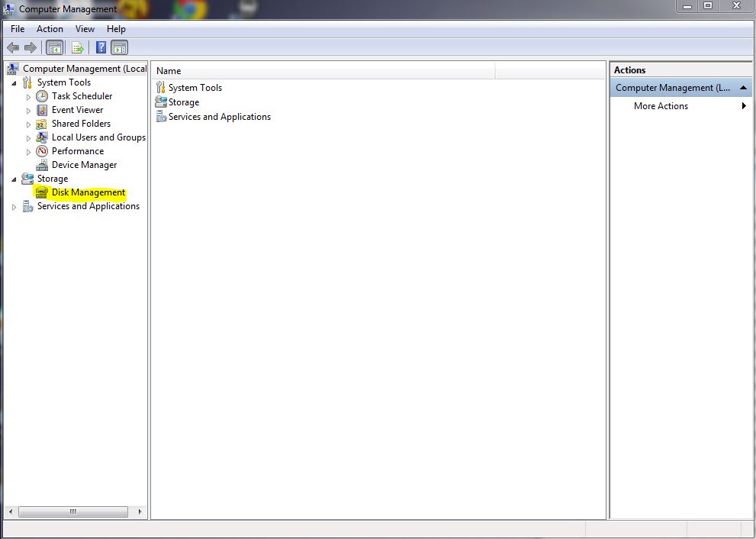Viewport: 756px width, 539px height.
Task: Expand Services and Applications tree node
Action: pyautogui.click(x=14, y=207)
